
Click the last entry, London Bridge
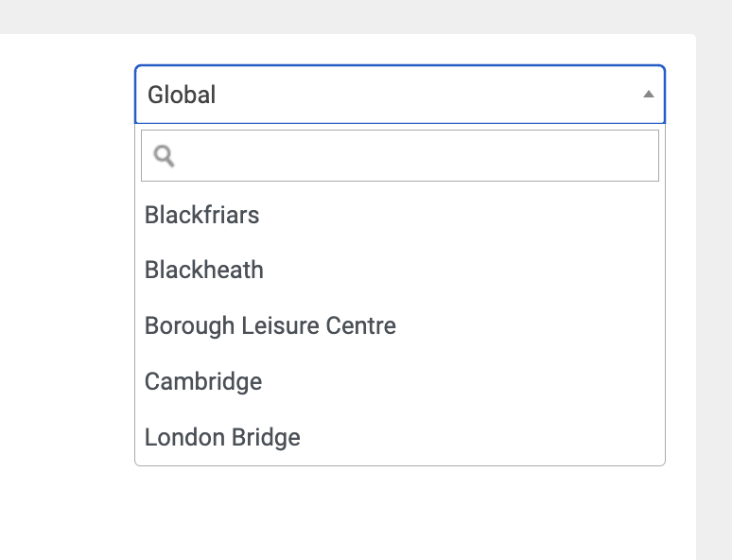pyautogui.click(x=400, y=437)
